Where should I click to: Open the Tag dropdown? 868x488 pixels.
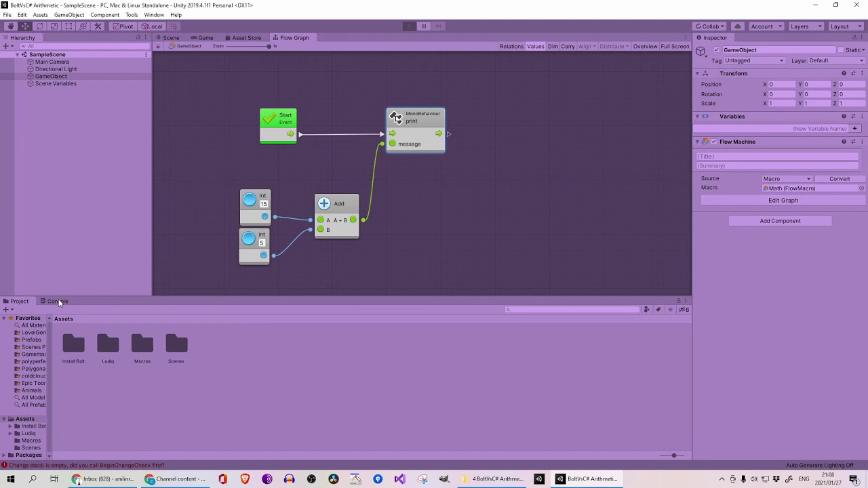coord(754,61)
